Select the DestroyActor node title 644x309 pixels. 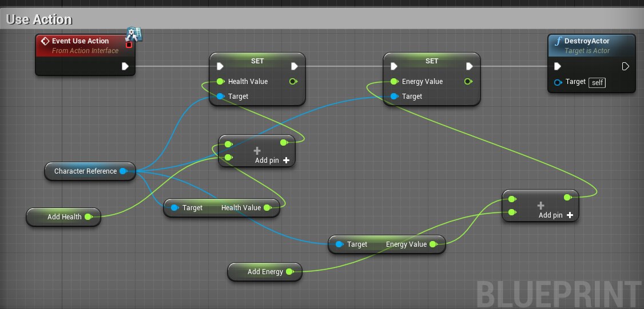coord(587,41)
